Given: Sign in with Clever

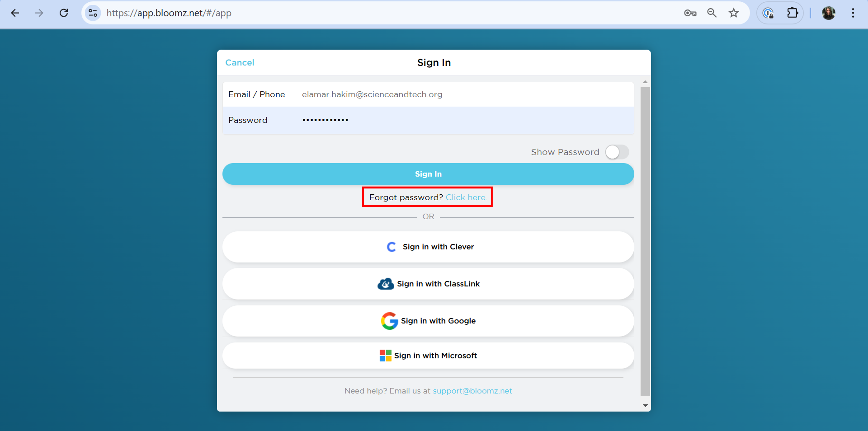Looking at the screenshot, I should 428,247.
